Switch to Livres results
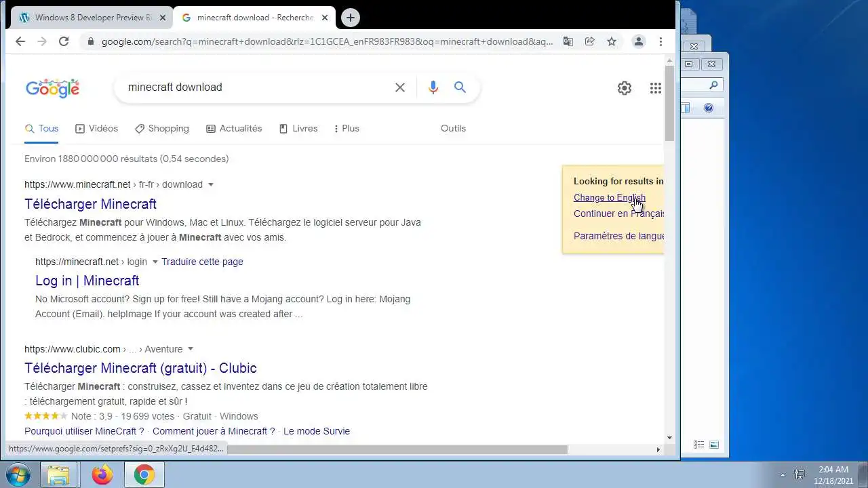868x488 pixels. point(298,128)
